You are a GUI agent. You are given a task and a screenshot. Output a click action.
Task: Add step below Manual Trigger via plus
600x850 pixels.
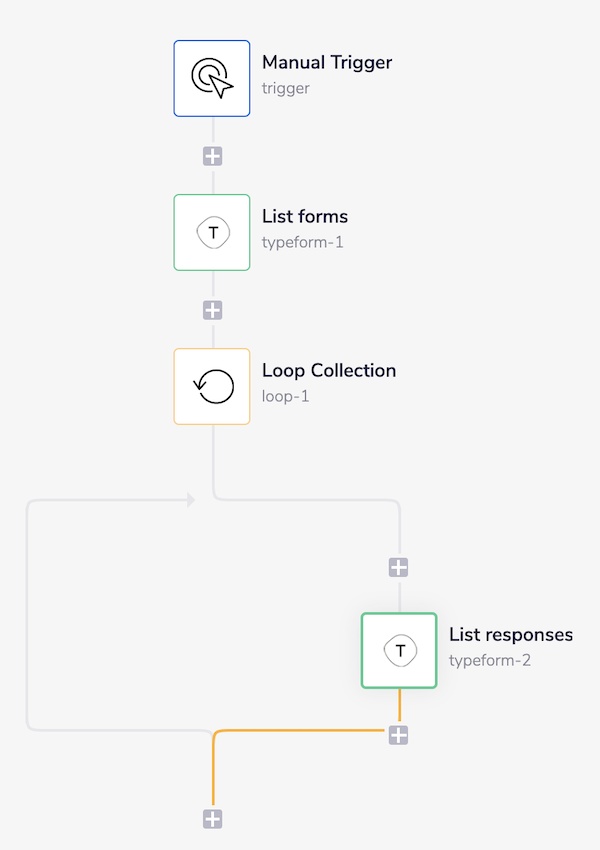[x=212, y=156]
